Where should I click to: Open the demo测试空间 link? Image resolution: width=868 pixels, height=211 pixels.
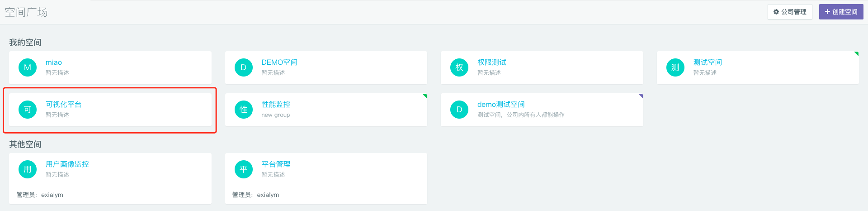click(x=501, y=105)
